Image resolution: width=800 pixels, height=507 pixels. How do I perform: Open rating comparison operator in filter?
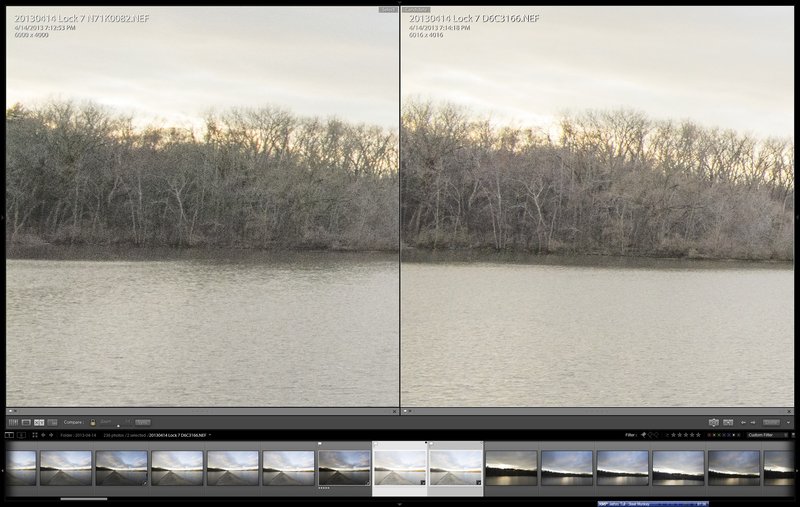click(x=667, y=435)
